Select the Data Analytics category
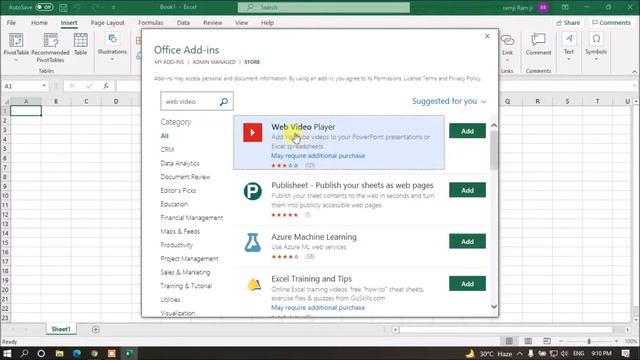640x360 pixels. [x=180, y=163]
